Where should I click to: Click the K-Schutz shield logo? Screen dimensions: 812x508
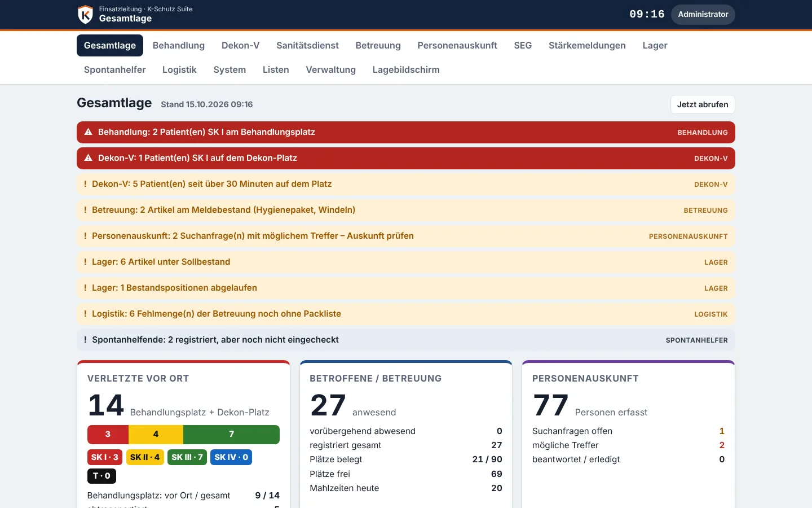(x=85, y=15)
